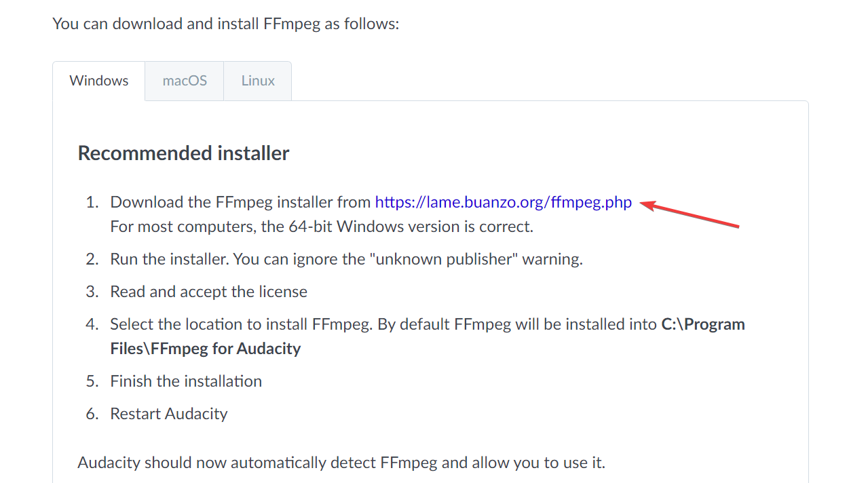Click the "Finish the installation" step
The width and height of the screenshot is (868, 483).
(186, 381)
